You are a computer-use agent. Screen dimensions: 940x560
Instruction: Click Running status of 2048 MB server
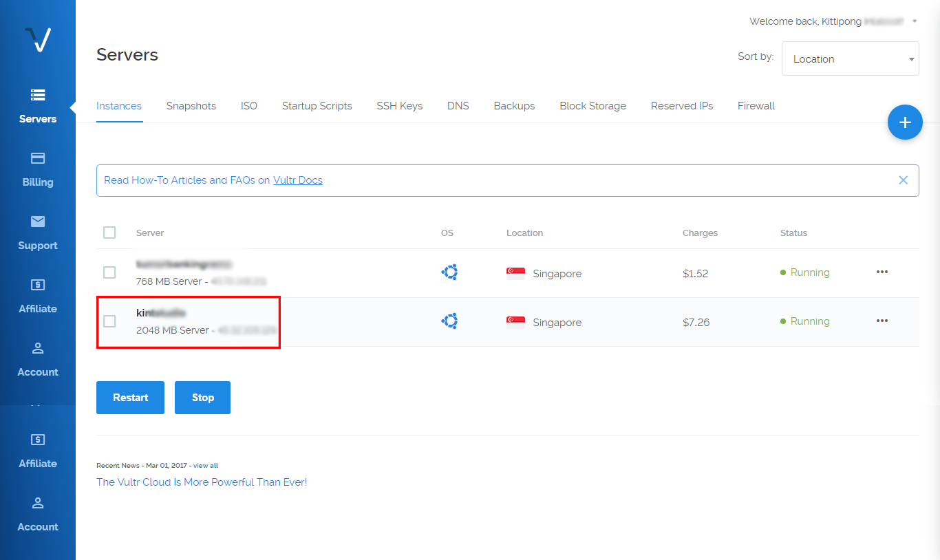(805, 321)
